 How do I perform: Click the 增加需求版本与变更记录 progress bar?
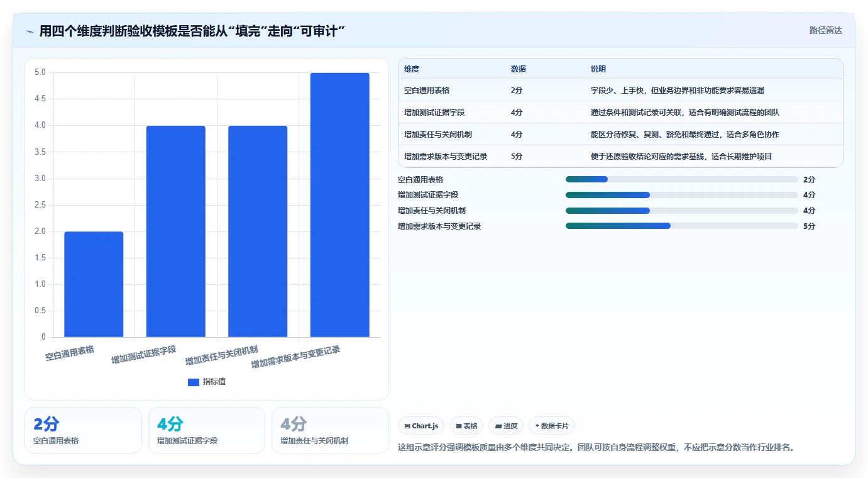(x=682, y=226)
